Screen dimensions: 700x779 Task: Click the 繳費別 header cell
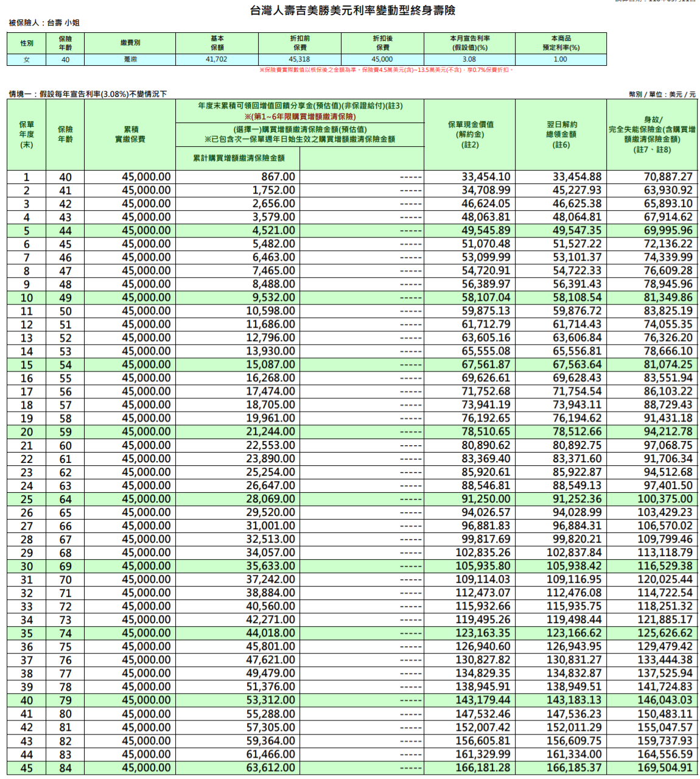[x=130, y=43]
